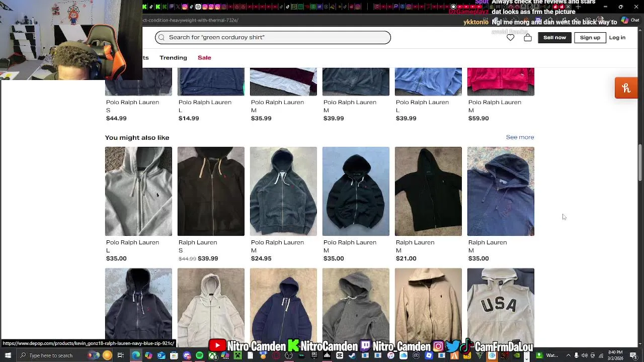Click the $44.99 price text
644x362 pixels.
116,118
